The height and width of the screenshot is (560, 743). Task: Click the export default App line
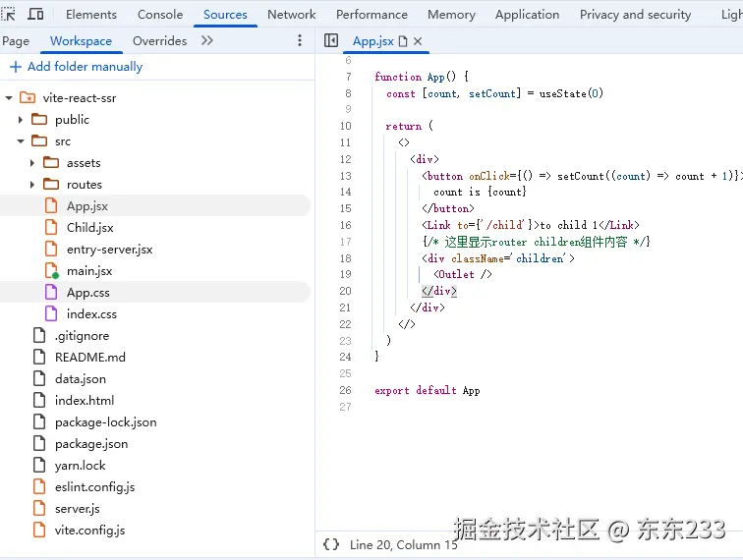(427, 390)
